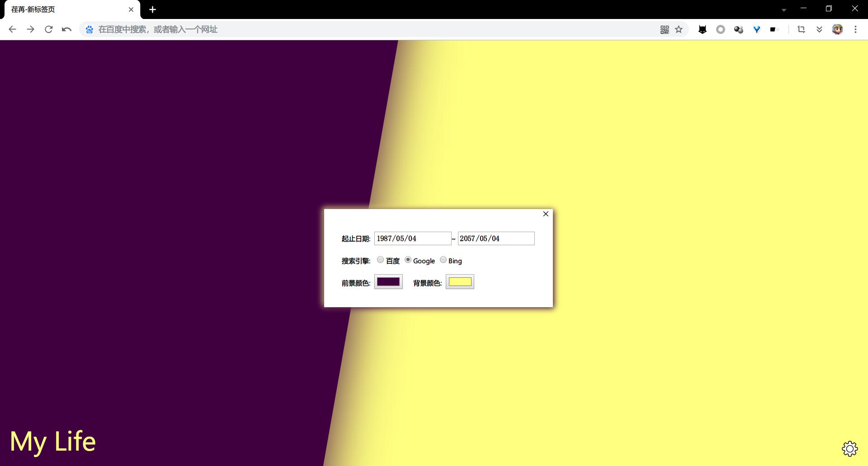Open the browser three-dot menu
Image resolution: width=868 pixels, height=466 pixels.
[x=855, y=29]
